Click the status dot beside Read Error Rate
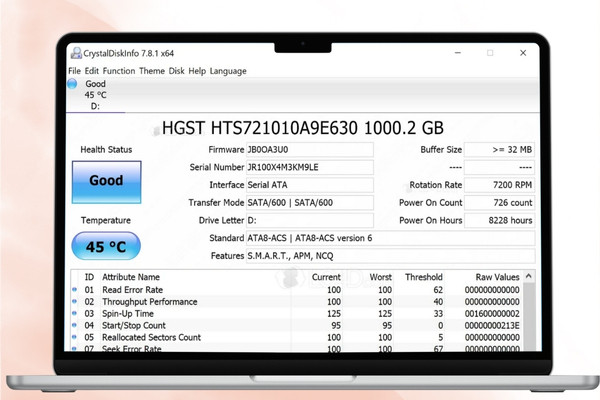 [x=75, y=289]
